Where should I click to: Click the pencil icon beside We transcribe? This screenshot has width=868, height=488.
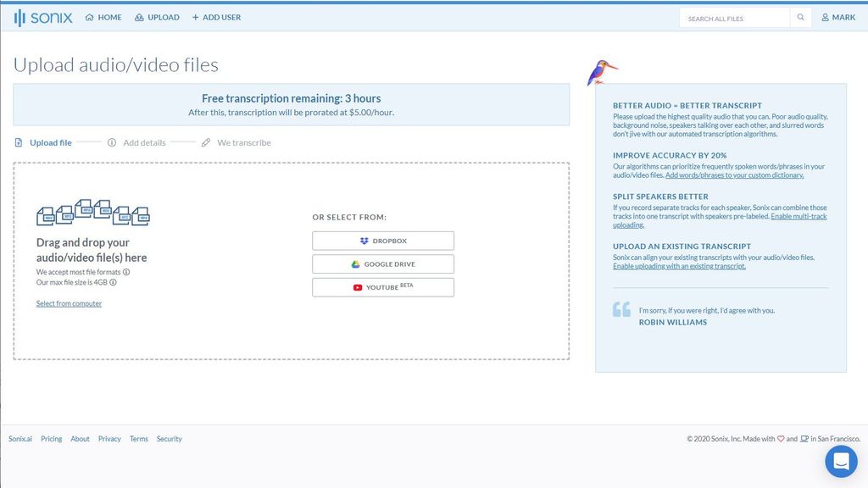205,141
